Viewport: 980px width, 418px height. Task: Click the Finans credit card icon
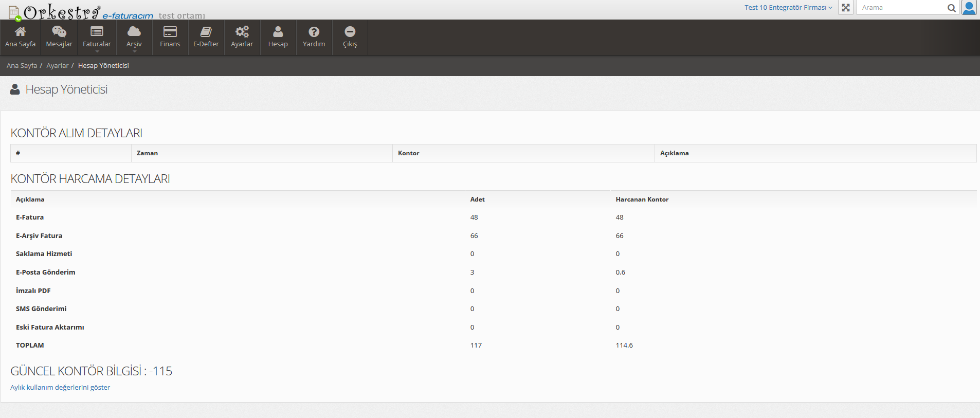(170, 32)
